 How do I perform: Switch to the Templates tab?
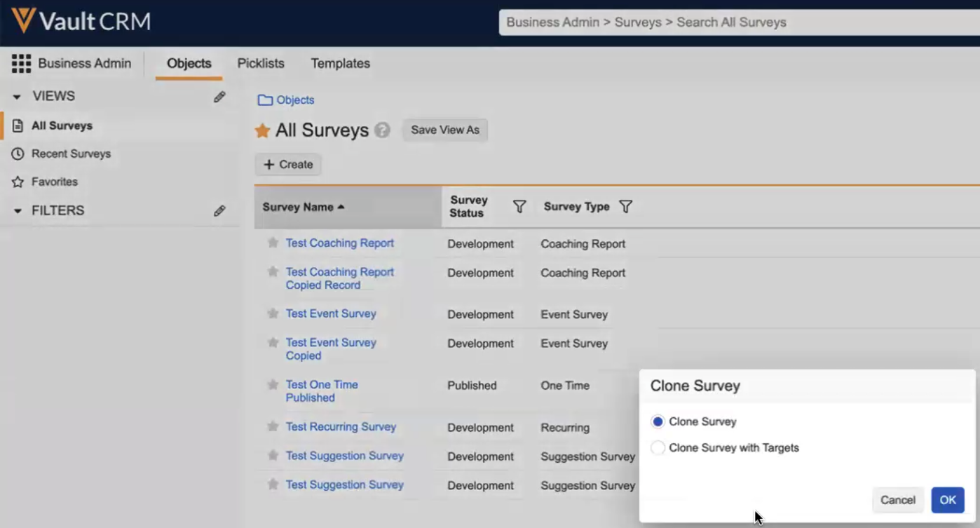[340, 63]
